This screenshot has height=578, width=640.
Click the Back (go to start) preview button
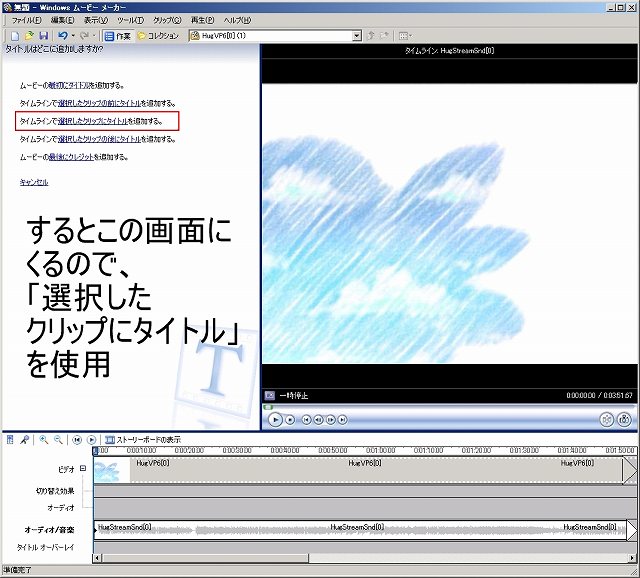pos(306,420)
